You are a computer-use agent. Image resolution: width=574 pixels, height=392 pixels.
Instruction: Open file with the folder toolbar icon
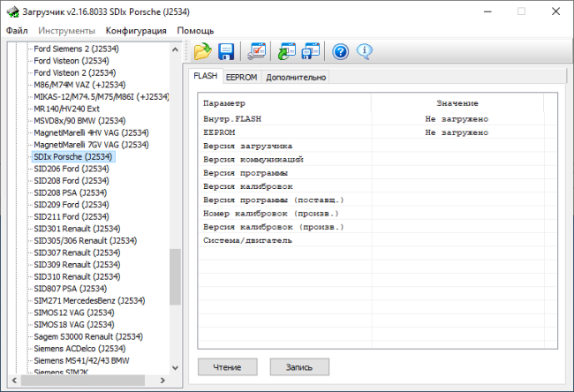coord(202,51)
